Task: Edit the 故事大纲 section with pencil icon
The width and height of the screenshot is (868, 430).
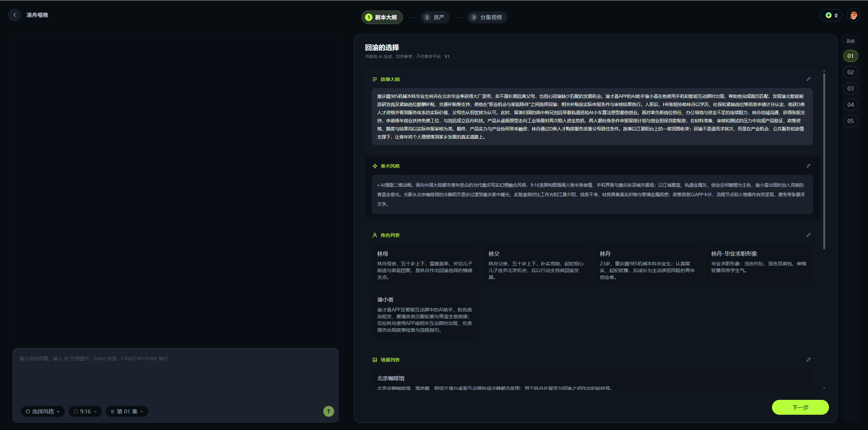Action: (x=808, y=79)
